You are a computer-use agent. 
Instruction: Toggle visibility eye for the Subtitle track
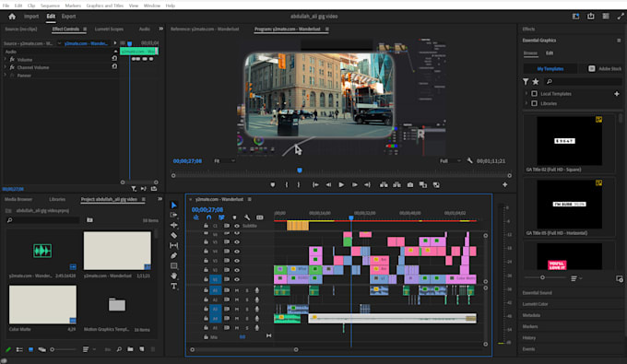click(x=237, y=226)
